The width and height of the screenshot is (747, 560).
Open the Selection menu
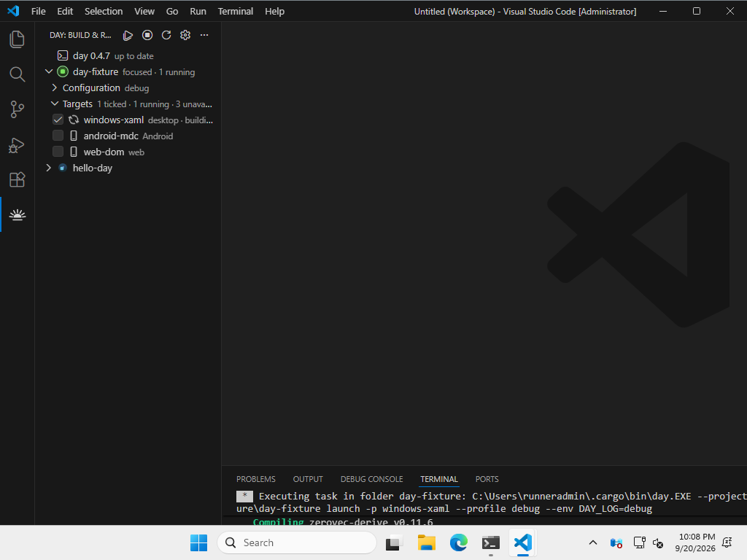click(104, 11)
